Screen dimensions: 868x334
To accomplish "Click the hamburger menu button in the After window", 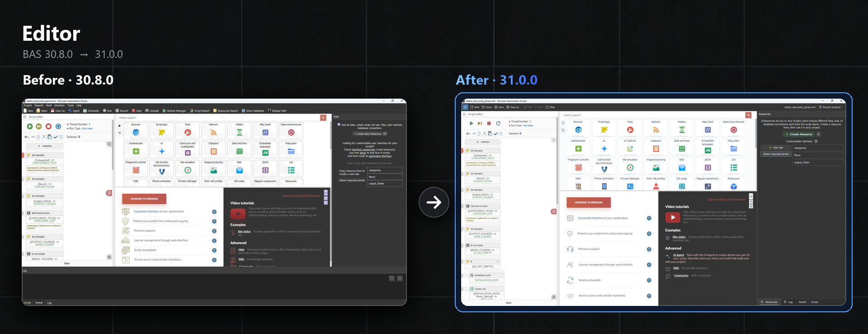I will [x=465, y=107].
